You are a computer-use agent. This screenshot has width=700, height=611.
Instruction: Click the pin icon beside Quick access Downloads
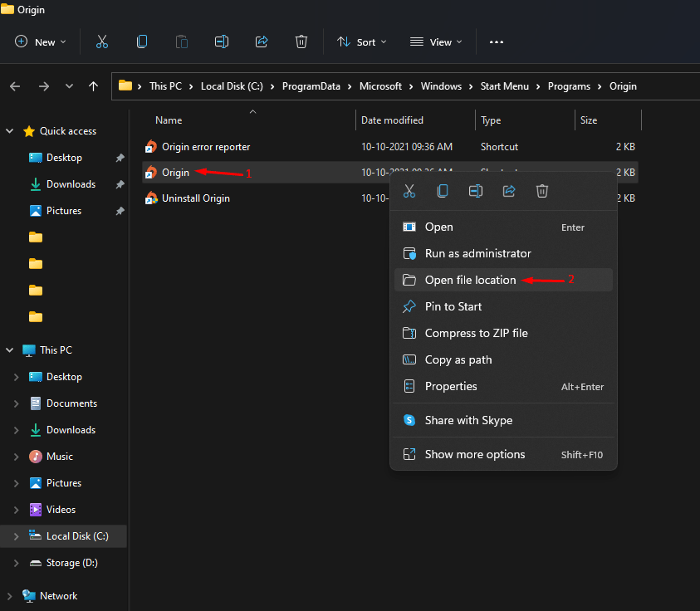[120, 184]
